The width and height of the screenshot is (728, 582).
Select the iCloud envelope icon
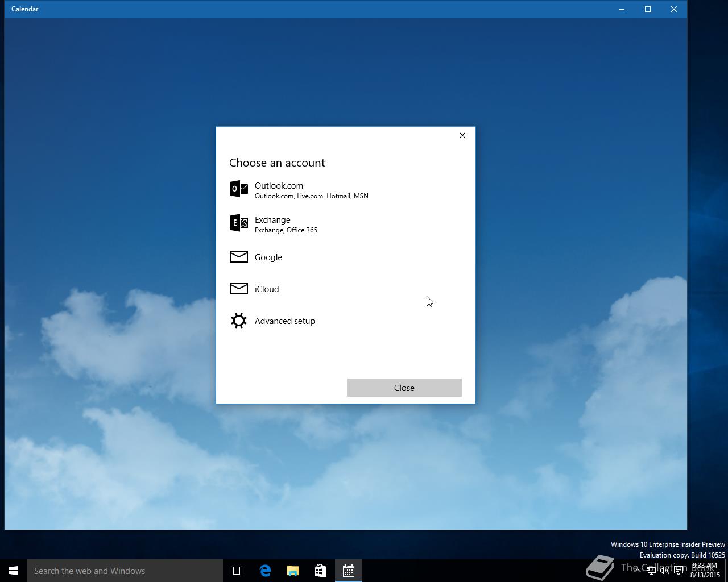(x=239, y=289)
